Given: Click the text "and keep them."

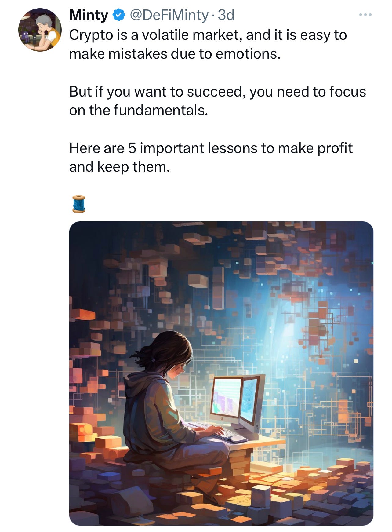Looking at the screenshot, I should 119,167.
